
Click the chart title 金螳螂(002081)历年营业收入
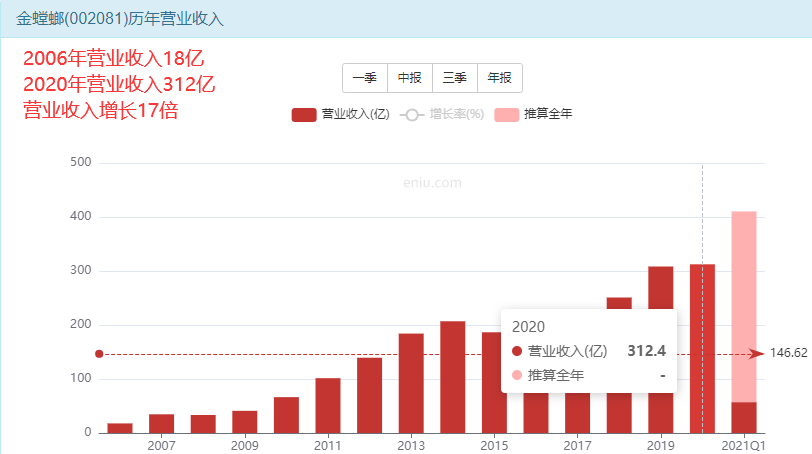tap(120, 19)
